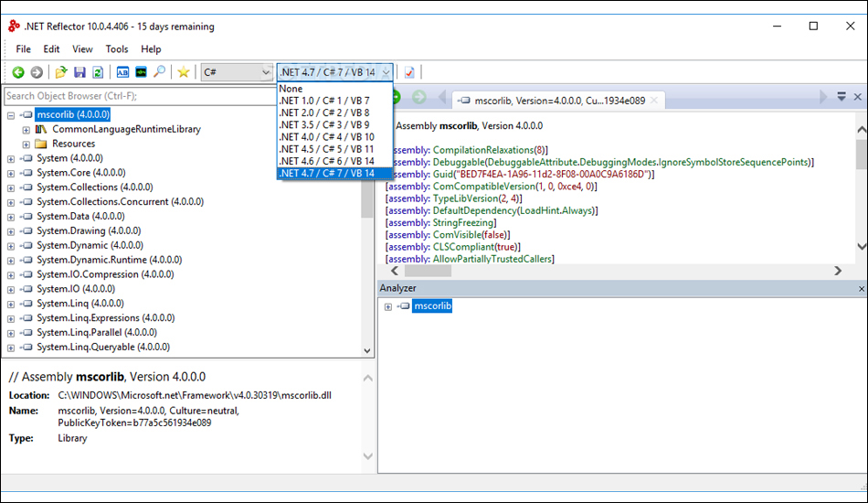Select System.Dynamic.Runtime (4.0.0.0)
Image resolution: width=868 pixels, height=503 pixels.
[x=109, y=261]
